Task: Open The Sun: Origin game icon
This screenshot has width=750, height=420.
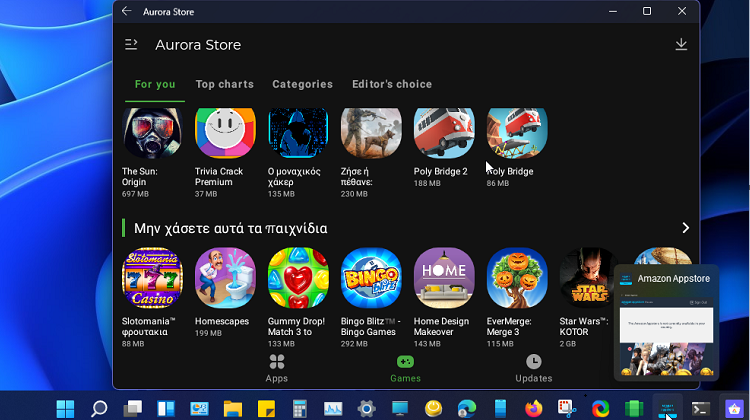Action: click(152, 133)
